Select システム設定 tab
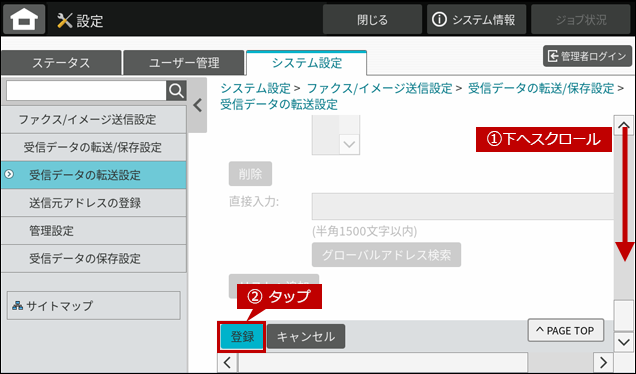 tap(307, 63)
